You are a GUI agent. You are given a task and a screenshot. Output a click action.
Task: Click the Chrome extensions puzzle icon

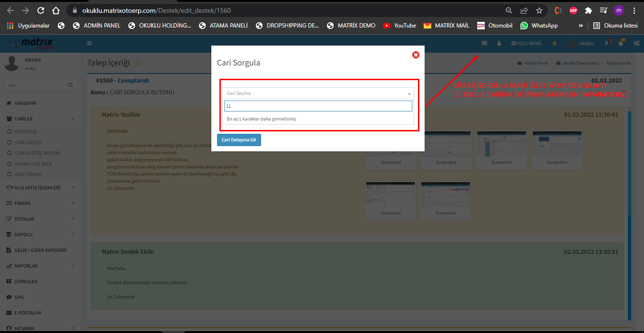tap(588, 10)
